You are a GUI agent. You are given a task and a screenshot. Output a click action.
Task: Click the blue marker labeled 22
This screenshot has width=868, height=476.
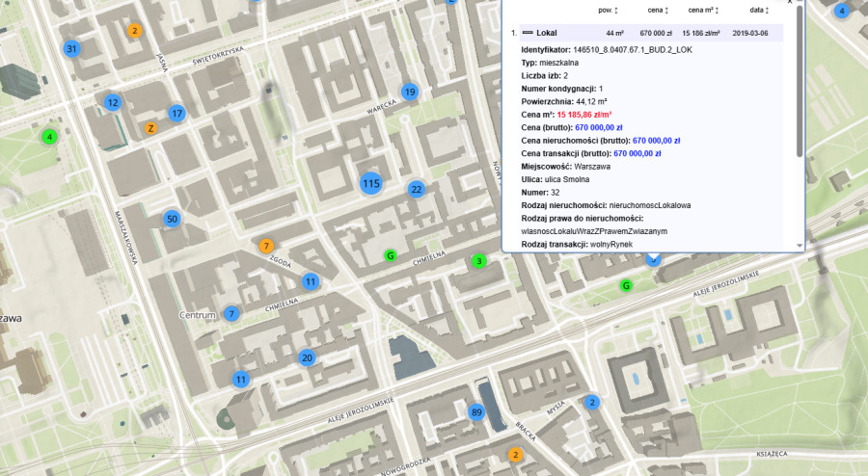click(416, 189)
